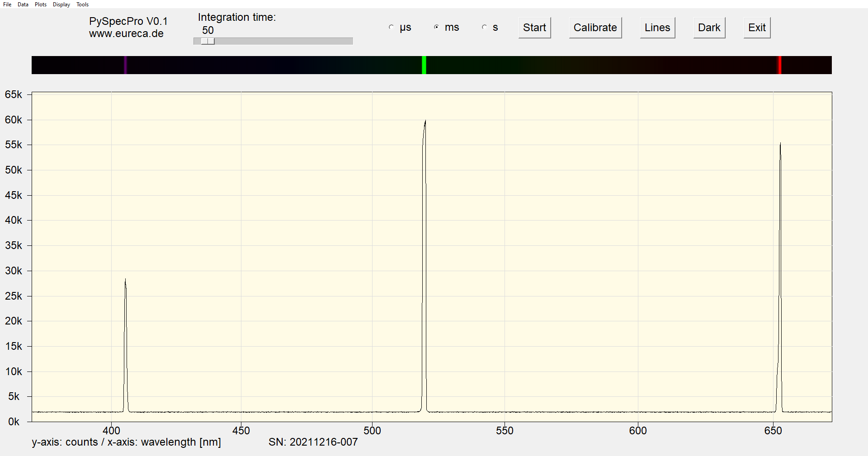868x456 pixels.
Task: Click the 450 x-axis label
Action: [241, 431]
